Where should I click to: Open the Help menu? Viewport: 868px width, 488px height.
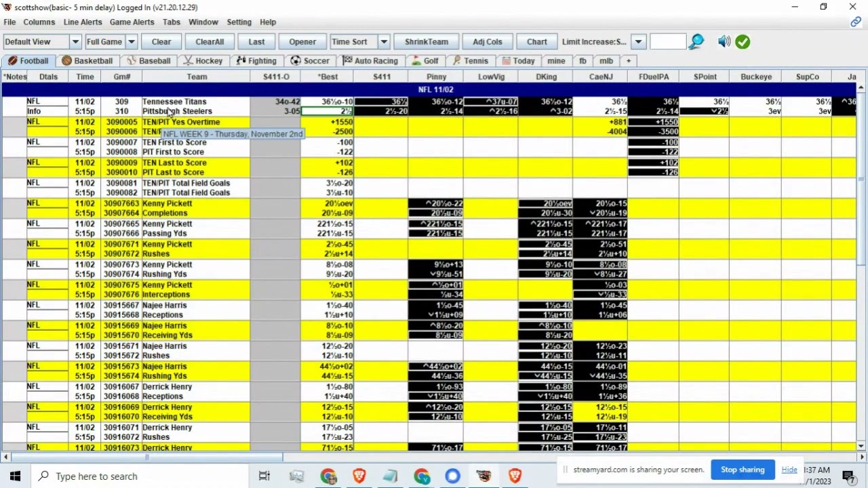tap(268, 22)
